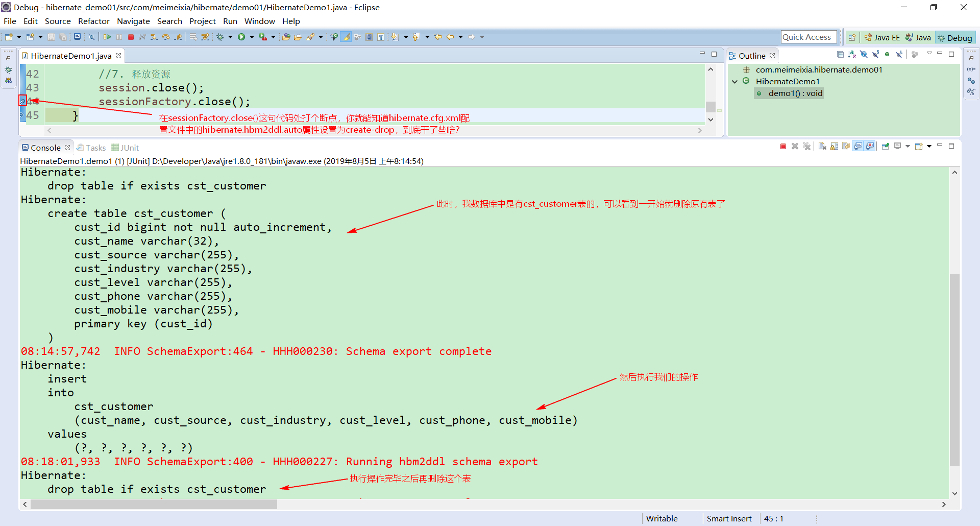Screen dimensions: 980x526
Task: Click the Step Into debug icon
Action: click(153, 37)
